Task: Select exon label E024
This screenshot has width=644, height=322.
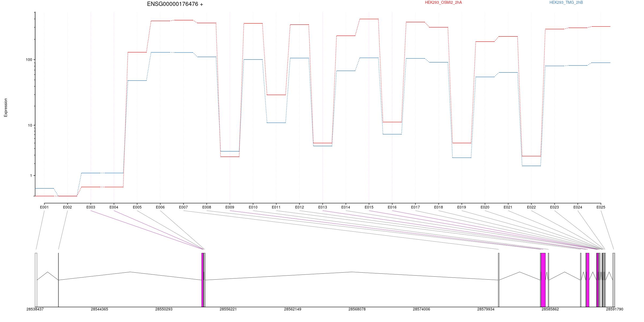Action: click(x=578, y=207)
